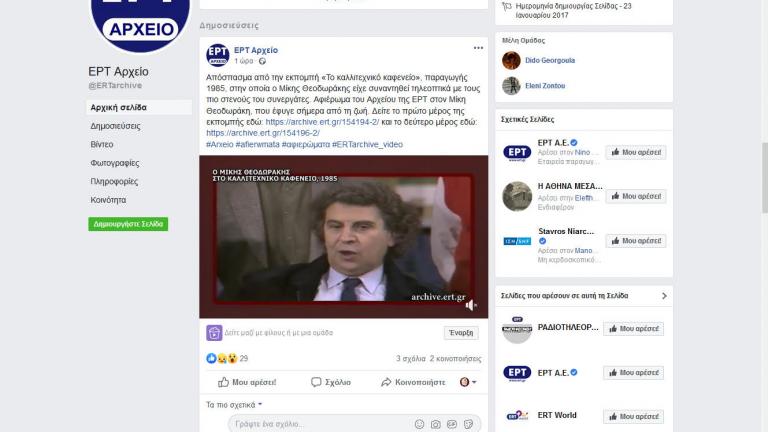Click green Δημιουργήστε Σελίδα button
Viewport: 768px width, 432px height.
(x=128, y=224)
